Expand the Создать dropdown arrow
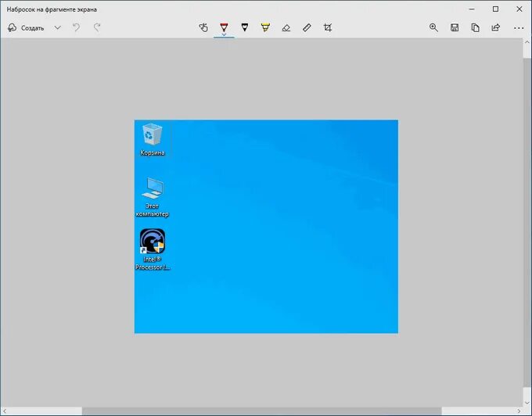The height and width of the screenshot is (416, 532). [57, 28]
